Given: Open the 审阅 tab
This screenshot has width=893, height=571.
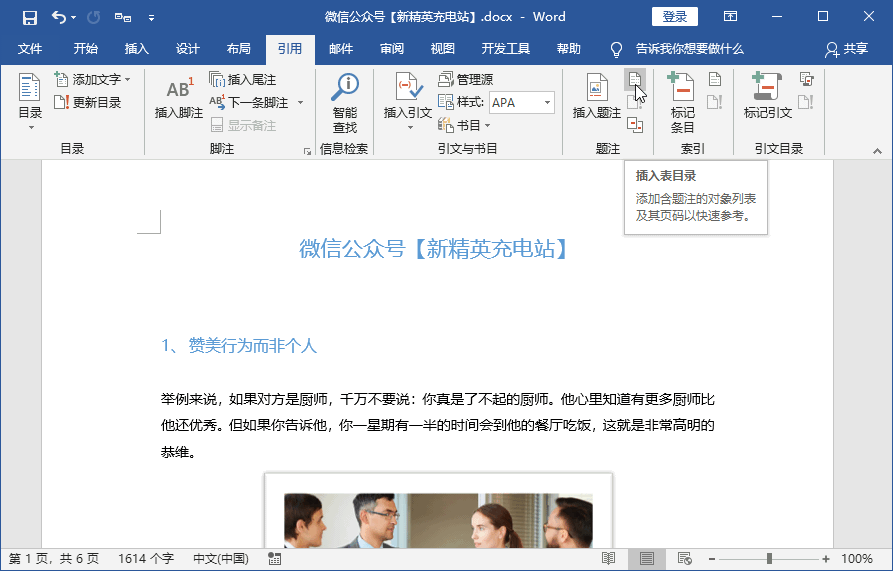Looking at the screenshot, I should (x=392, y=49).
